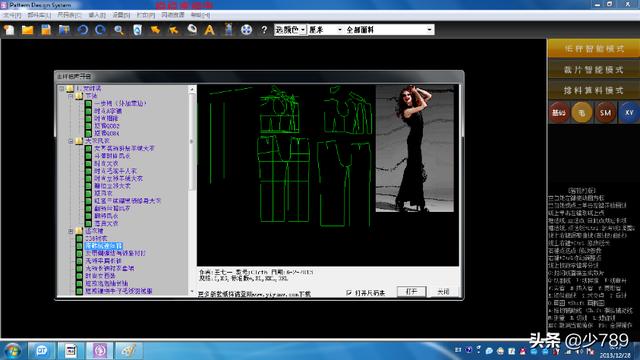The image size is (640, 360).
Task: Click the red 基码 round button
Action: (559, 113)
